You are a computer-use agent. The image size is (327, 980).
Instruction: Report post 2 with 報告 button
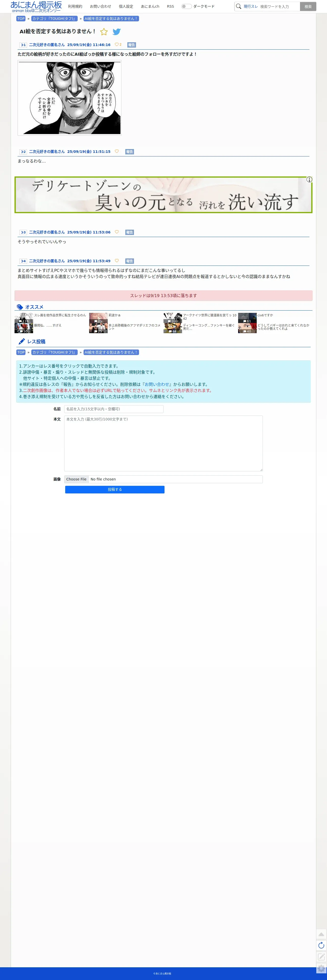130,152
